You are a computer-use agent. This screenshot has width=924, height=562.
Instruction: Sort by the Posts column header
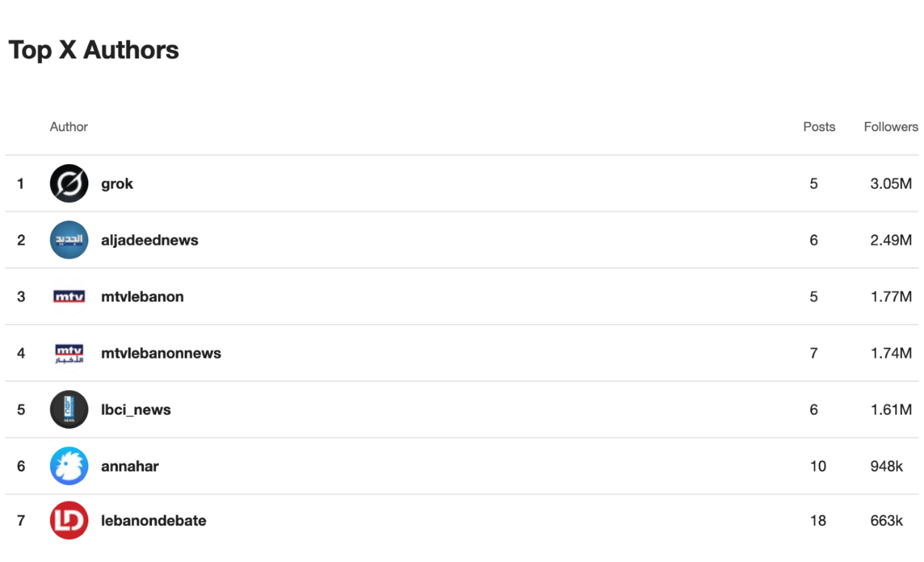pos(820,127)
